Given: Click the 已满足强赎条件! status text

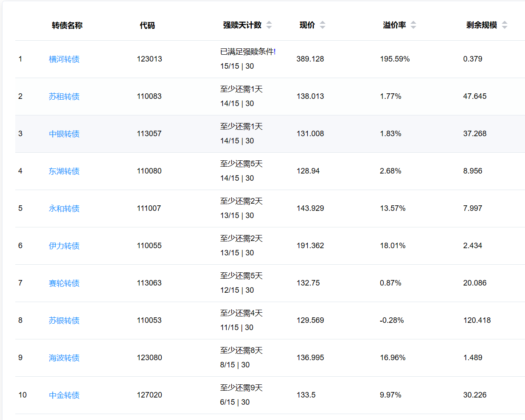Looking at the screenshot, I should pos(248,52).
